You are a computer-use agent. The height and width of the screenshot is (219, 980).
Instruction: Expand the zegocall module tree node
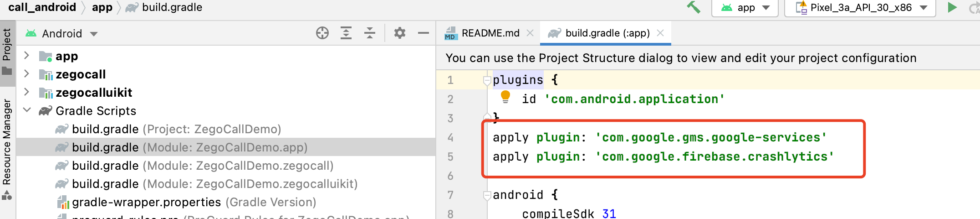point(26,74)
